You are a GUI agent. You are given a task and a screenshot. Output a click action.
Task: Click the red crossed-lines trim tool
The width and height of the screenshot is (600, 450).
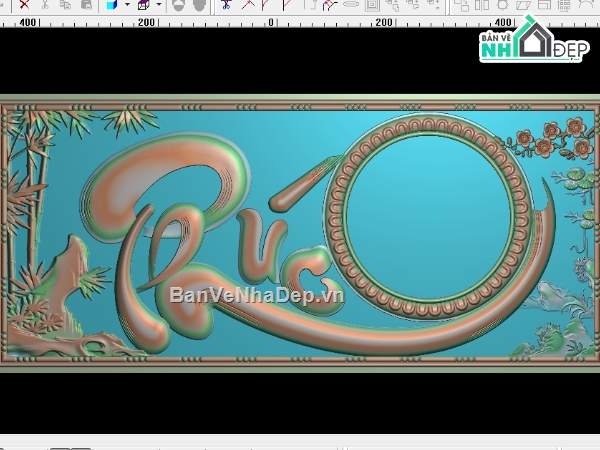tap(248, 5)
